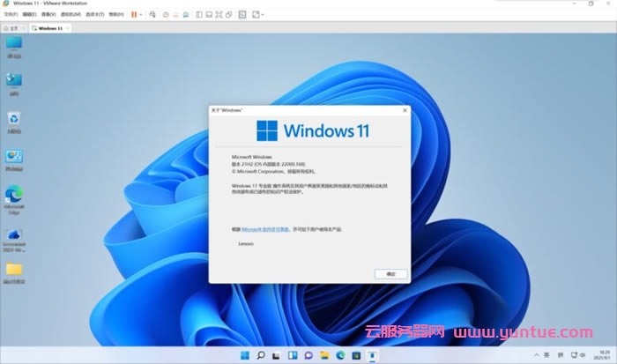Screen dimensions: 617x364
Task: Select the Windows 11 VM tab
Action: point(49,28)
